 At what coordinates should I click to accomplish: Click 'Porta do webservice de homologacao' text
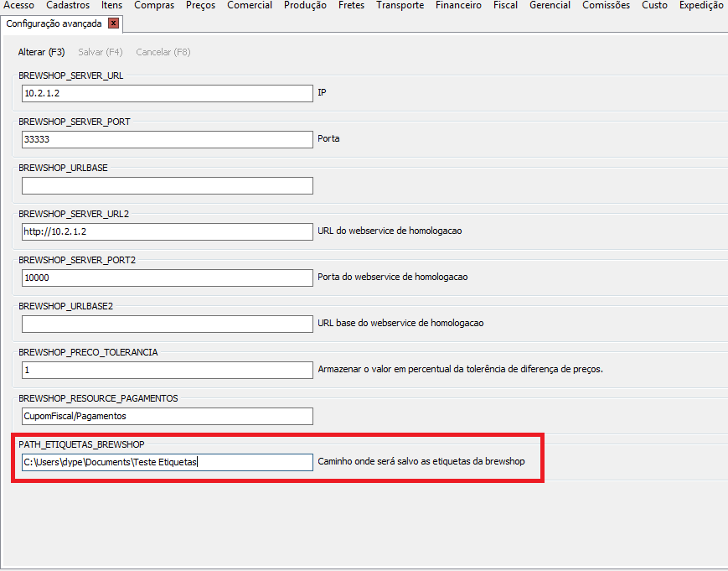pos(392,277)
